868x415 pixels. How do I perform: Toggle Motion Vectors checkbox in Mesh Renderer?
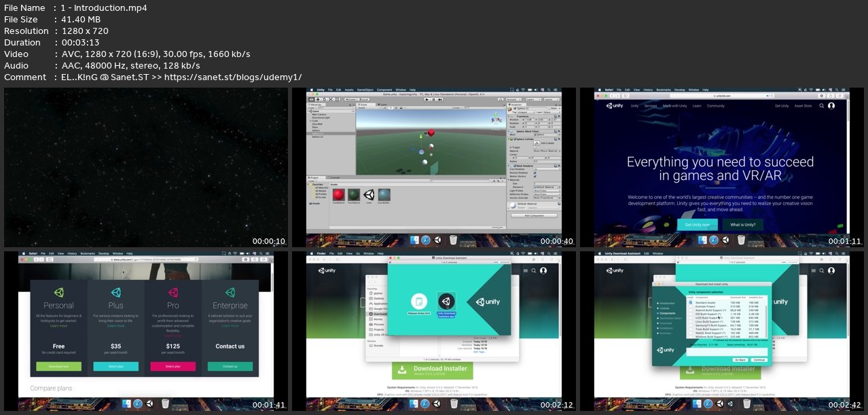click(535, 177)
